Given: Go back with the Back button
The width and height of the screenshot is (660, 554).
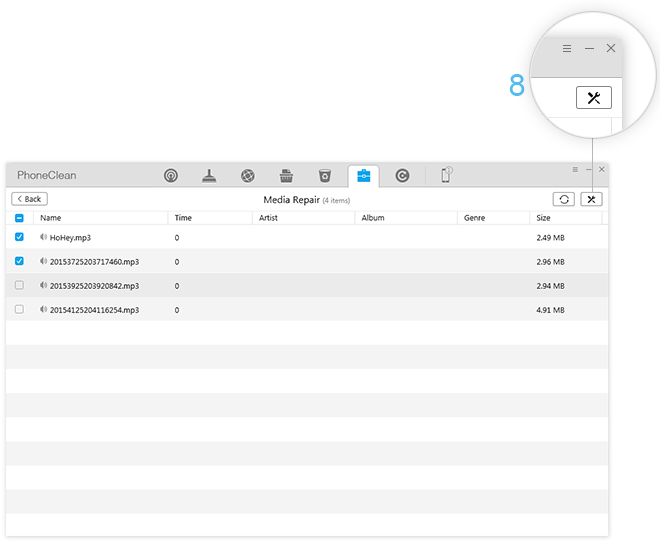Looking at the screenshot, I should click(29, 199).
